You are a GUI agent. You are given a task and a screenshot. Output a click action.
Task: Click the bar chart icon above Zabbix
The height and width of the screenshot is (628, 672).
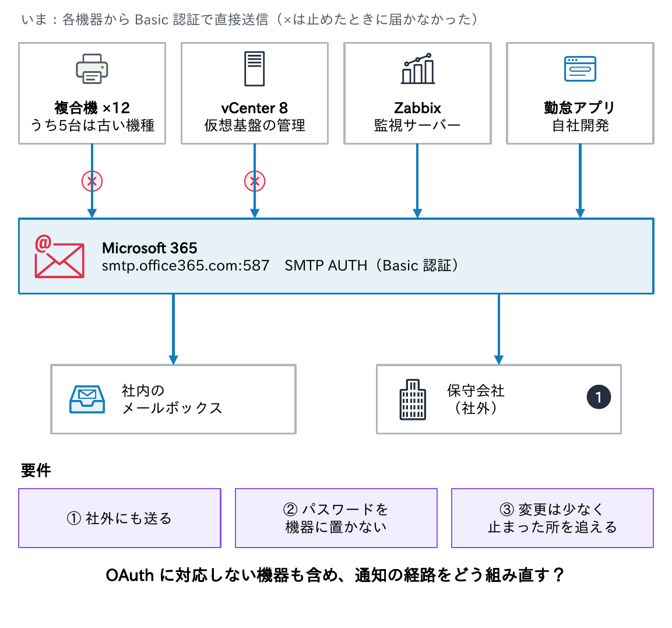[417, 69]
